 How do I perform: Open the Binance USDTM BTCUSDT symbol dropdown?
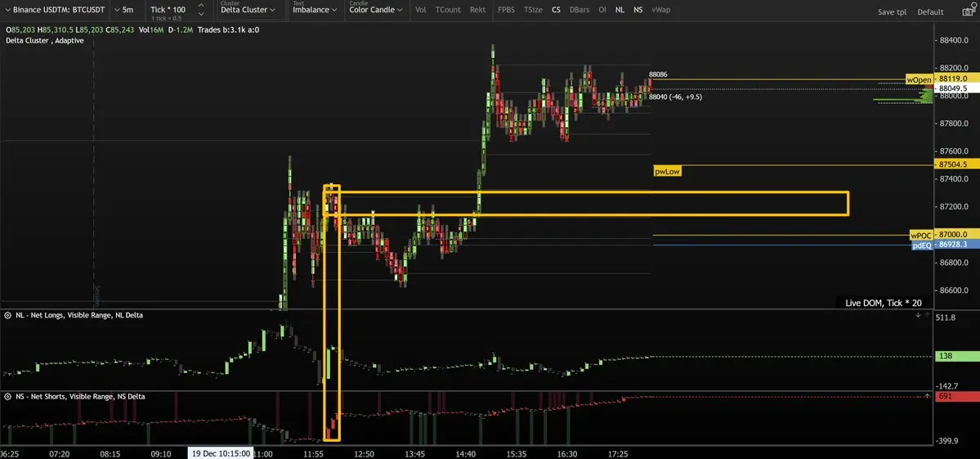pyautogui.click(x=55, y=10)
